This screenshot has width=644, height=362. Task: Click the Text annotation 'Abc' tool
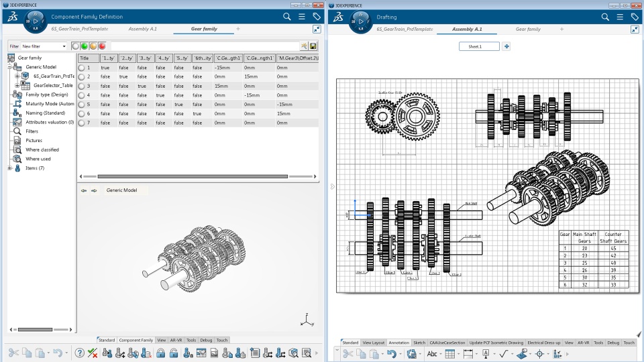(431, 353)
